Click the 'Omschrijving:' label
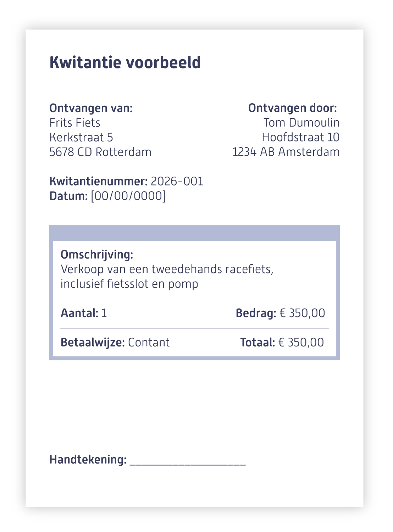The image size is (393, 532). [x=97, y=255]
